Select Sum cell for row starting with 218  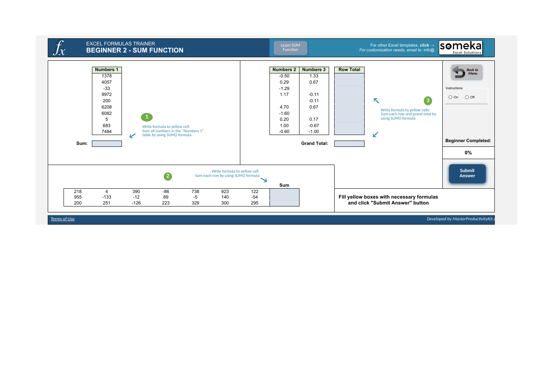click(x=284, y=191)
